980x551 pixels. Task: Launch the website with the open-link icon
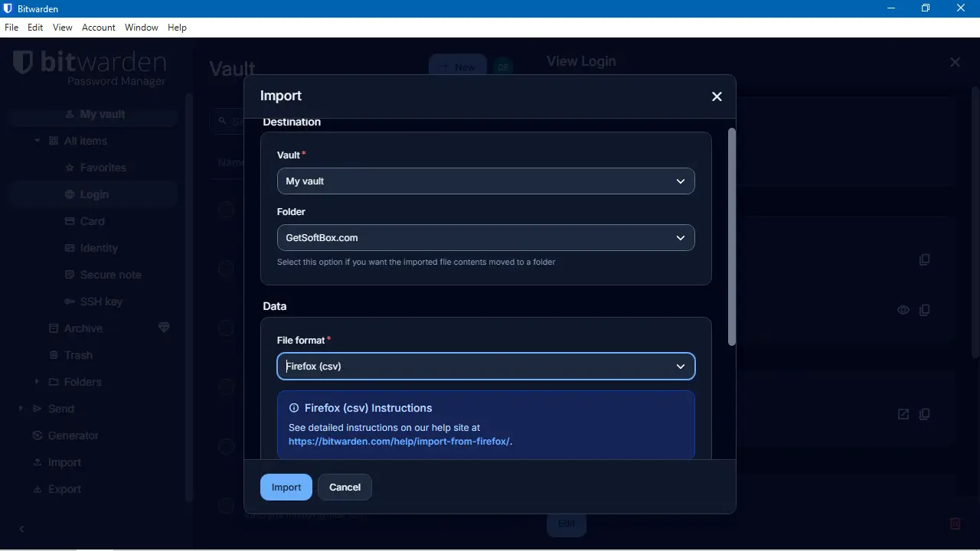(x=903, y=414)
